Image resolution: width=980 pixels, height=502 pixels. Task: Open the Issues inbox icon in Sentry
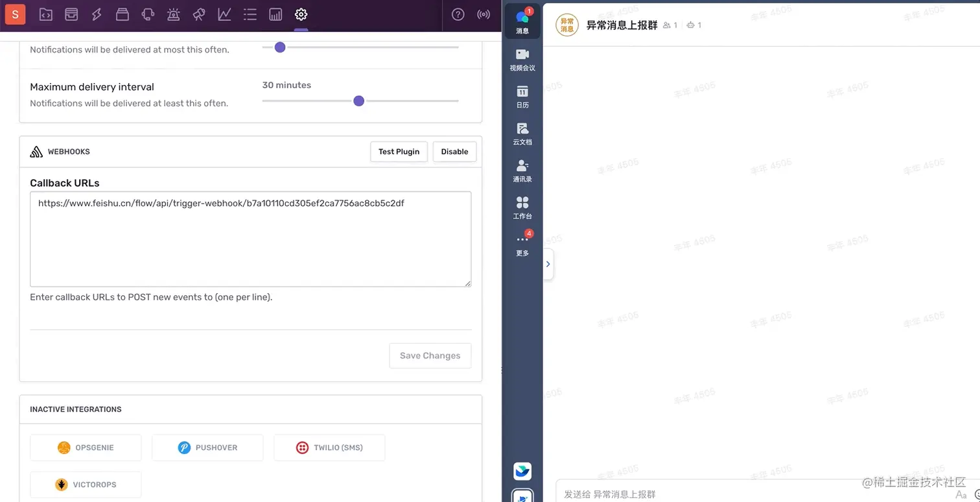tap(71, 14)
